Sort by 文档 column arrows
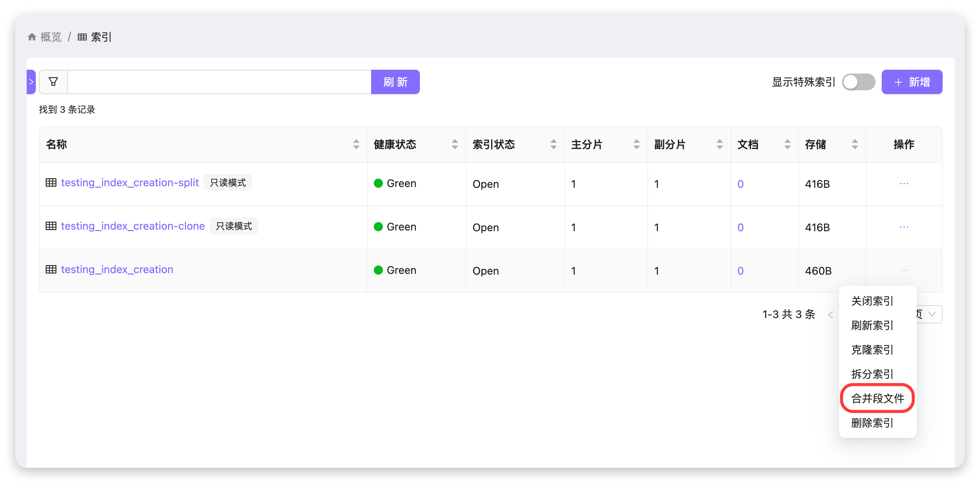This screenshot has width=980, height=483. tap(787, 144)
